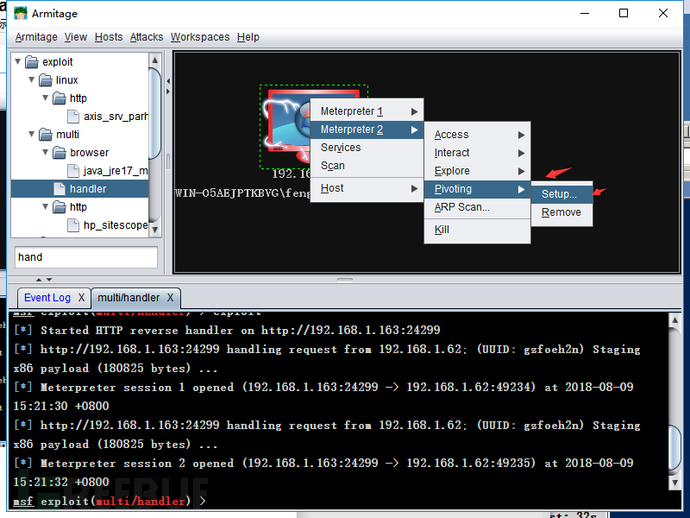Close the Event Log tab
The height and width of the screenshot is (518, 690).
[81, 298]
